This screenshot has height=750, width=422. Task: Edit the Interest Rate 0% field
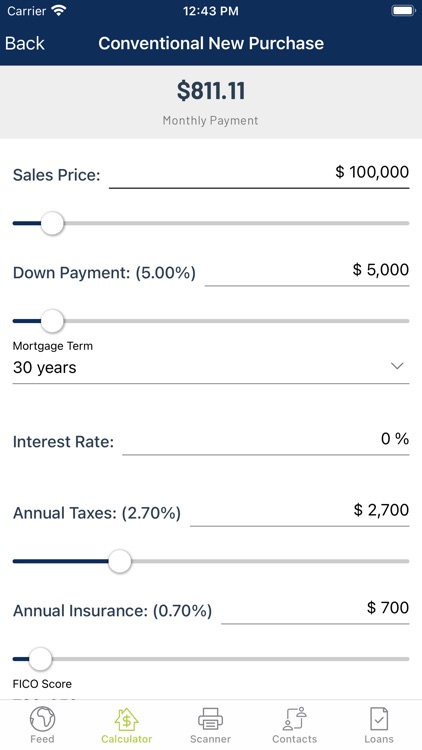click(266, 440)
